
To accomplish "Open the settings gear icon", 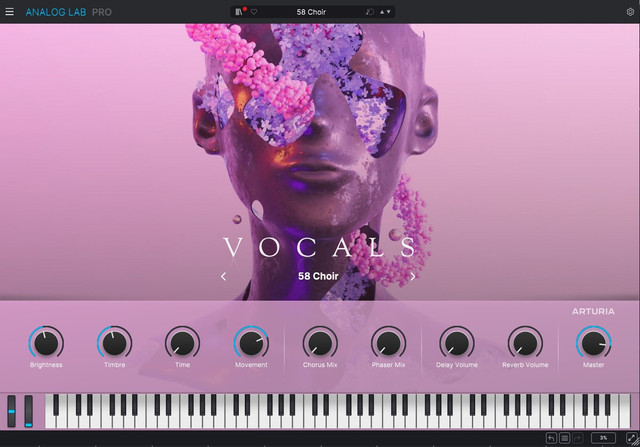I will 630,12.
